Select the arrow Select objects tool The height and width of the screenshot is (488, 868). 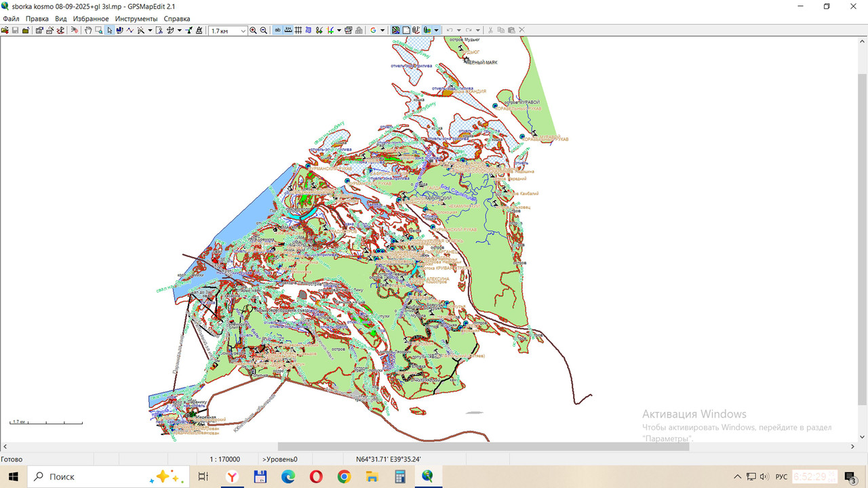pyautogui.click(x=109, y=30)
